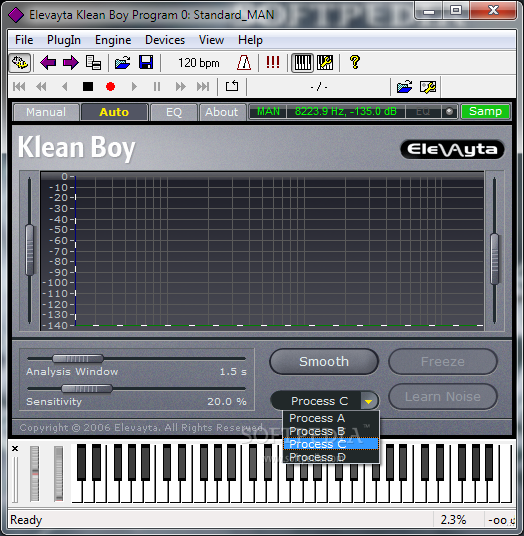Toggle the keyboard bar display icon
Image resolution: width=524 pixels, height=536 pixels.
click(x=302, y=63)
